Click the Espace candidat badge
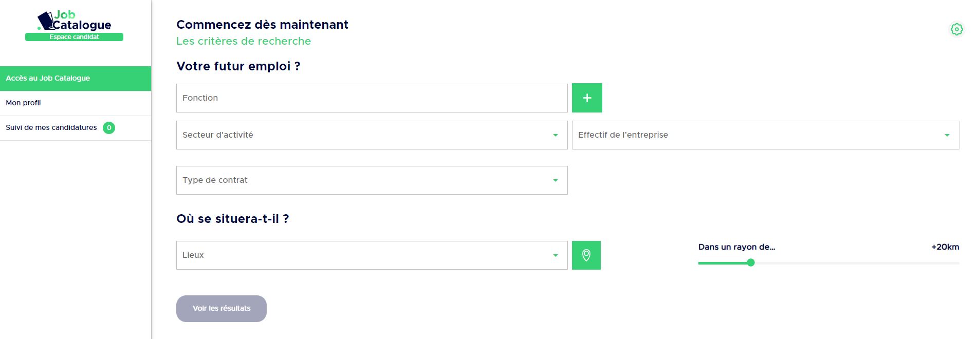The width and height of the screenshot is (980, 339). (x=74, y=36)
